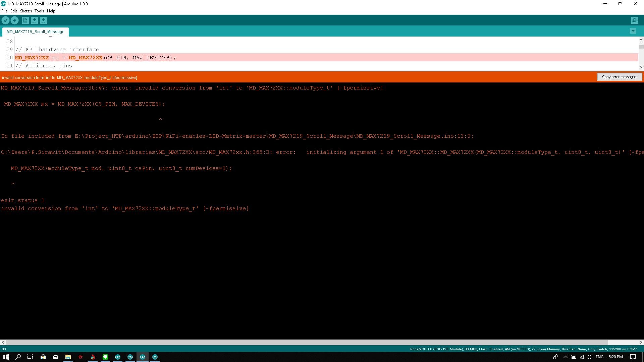This screenshot has width=644, height=362.
Task: Click the Verify sketch checkmark icon
Action: tap(5, 20)
